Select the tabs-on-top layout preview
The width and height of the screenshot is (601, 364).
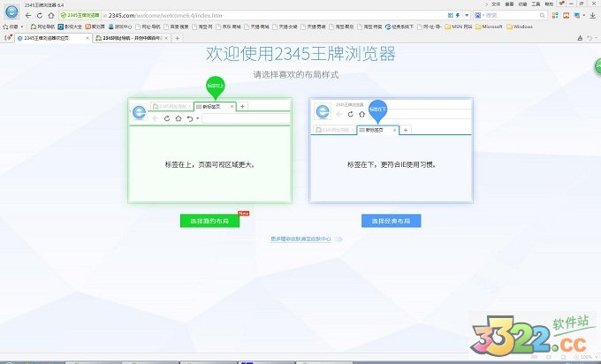pyautogui.click(x=209, y=150)
